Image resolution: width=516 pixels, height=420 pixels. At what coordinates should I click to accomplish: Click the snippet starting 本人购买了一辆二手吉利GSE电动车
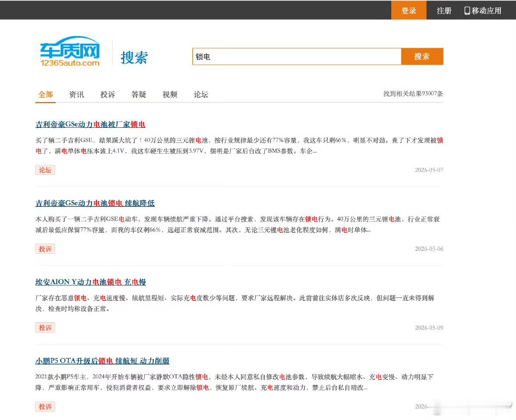(238, 224)
